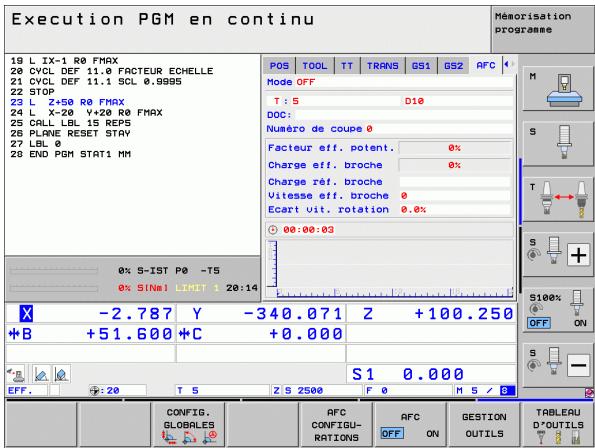Click the D10 tool name text
The width and height of the screenshot is (595, 448).
pos(414,101)
